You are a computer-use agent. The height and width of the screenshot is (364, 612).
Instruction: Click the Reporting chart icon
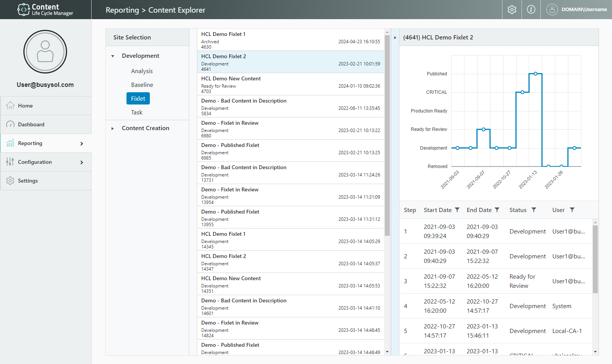(x=10, y=143)
